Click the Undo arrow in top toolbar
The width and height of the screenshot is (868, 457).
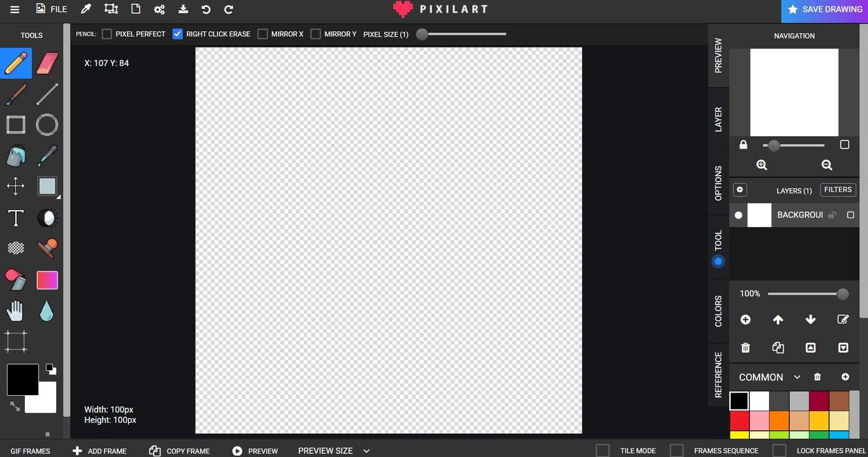click(x=206, y=9)
